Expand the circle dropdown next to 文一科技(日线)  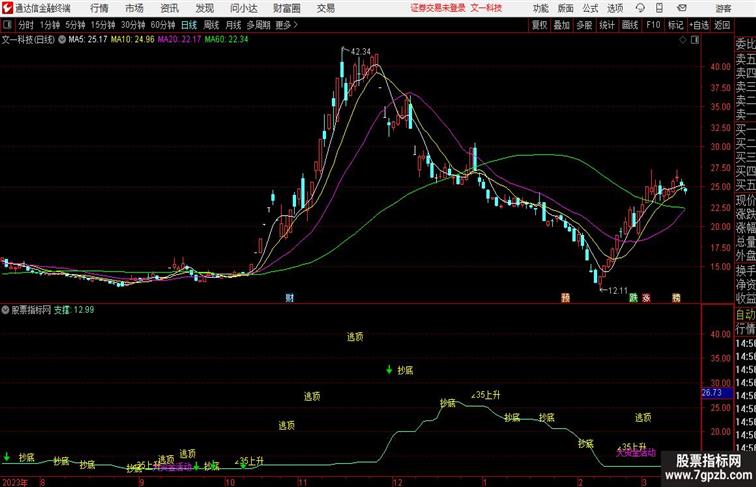[62, 40]
